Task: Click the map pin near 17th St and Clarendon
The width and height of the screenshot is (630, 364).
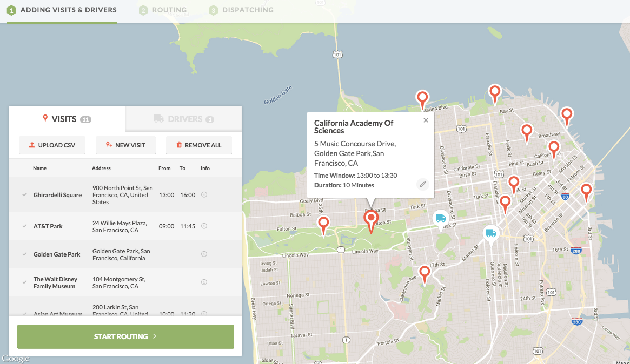Action: pyautogui.click(x=425, y=274)
